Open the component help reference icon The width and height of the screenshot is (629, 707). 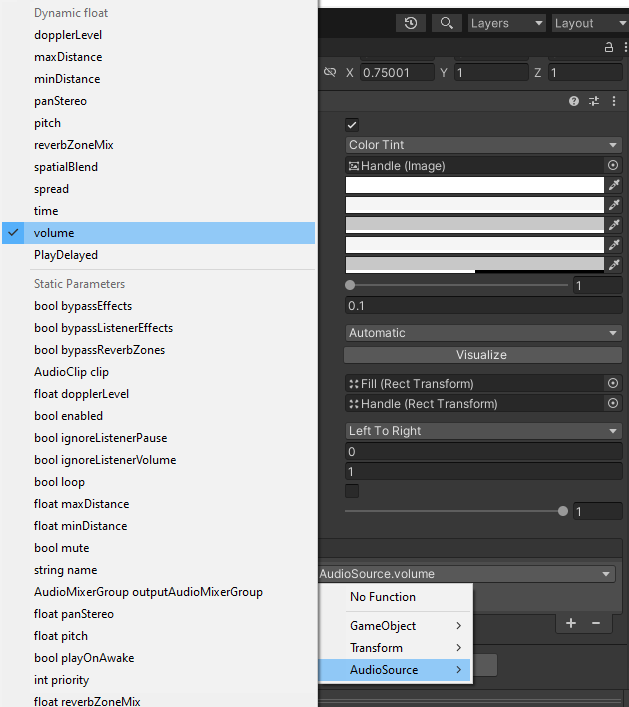(x=574, y=101)
